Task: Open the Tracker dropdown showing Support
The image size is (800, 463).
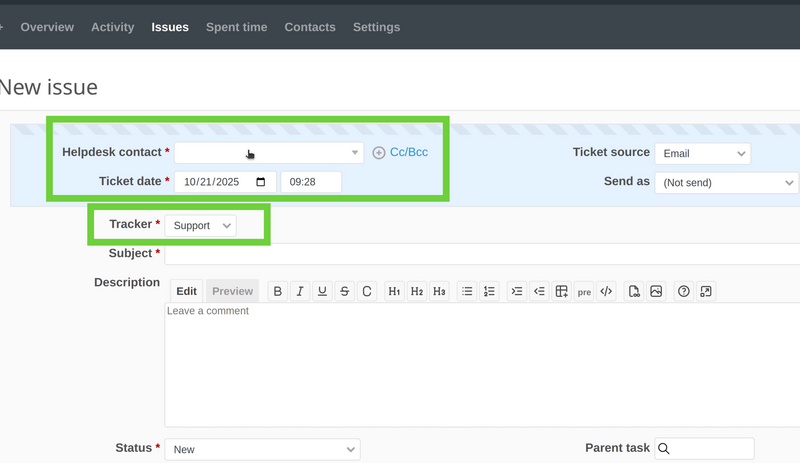Action: 201,226
